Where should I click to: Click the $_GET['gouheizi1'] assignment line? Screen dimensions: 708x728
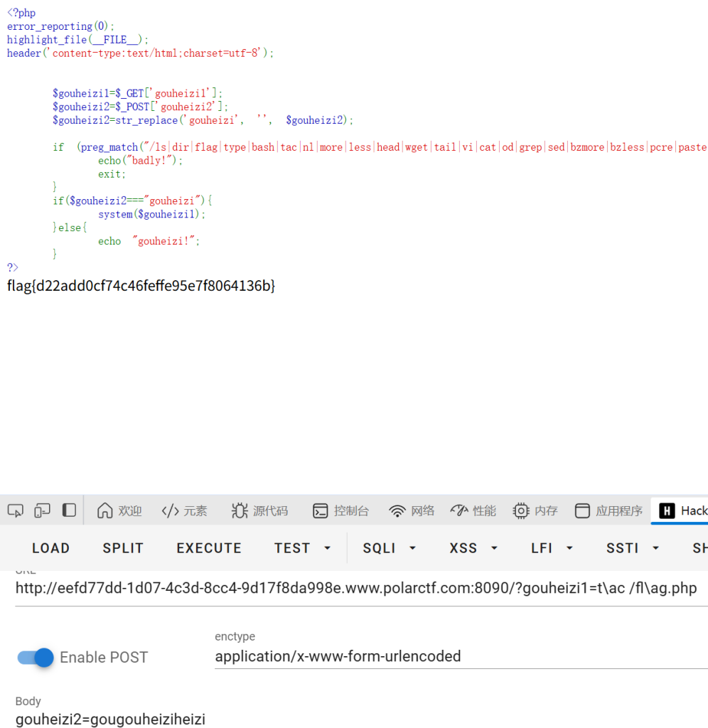coord(137,93)
